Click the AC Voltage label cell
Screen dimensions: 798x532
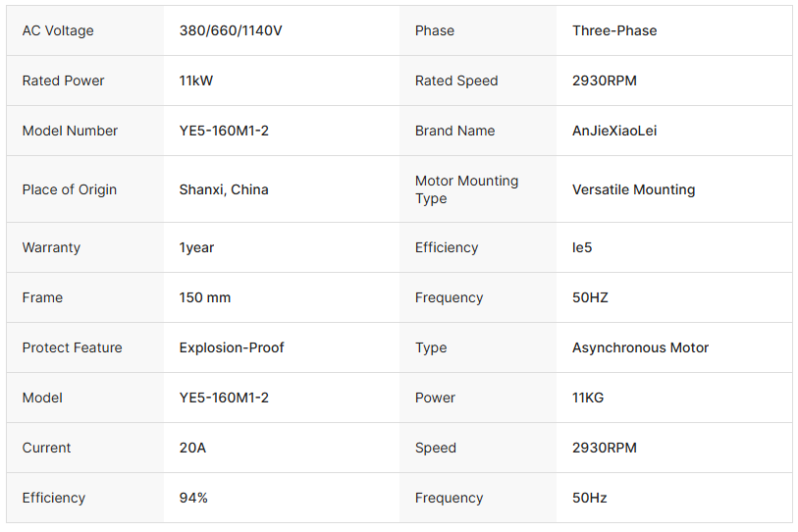[x=58, y=30]
